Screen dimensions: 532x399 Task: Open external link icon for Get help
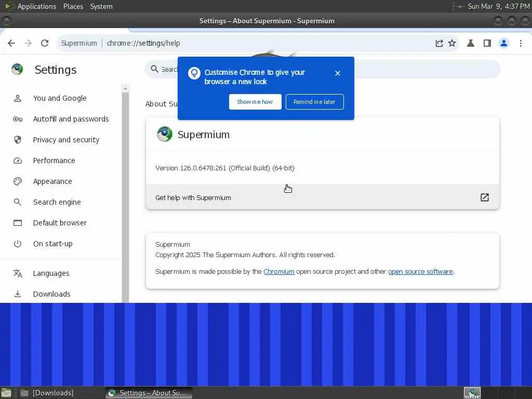coord(485,197)
